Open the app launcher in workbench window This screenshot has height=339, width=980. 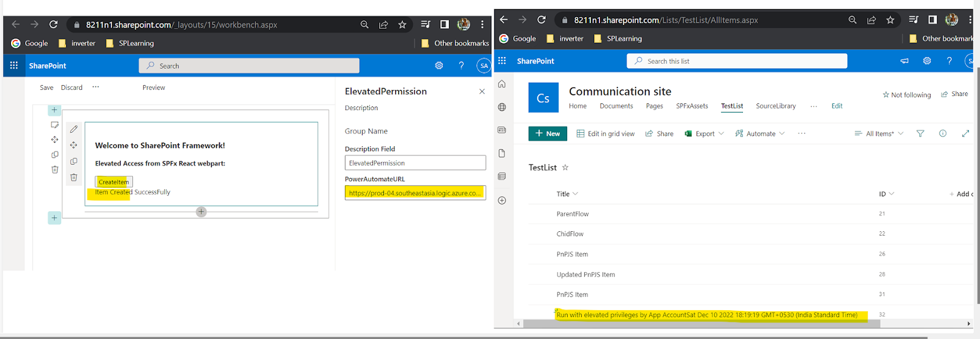click(14, 65)
